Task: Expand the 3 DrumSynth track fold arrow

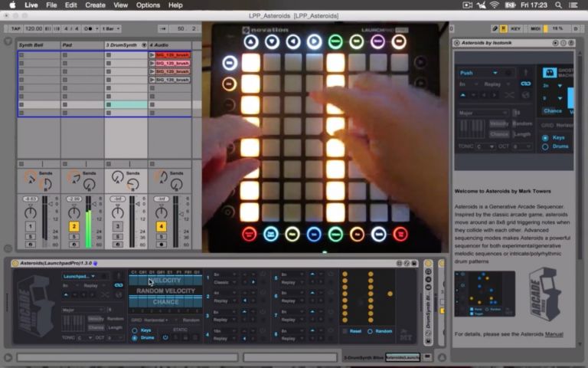Action: (144, 45)
